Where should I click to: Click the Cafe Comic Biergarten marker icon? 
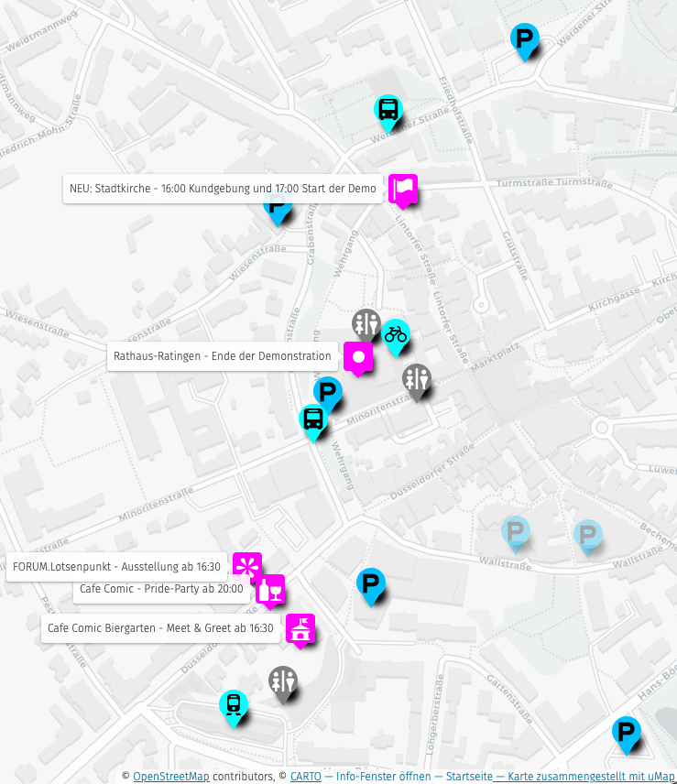[300, 628]
